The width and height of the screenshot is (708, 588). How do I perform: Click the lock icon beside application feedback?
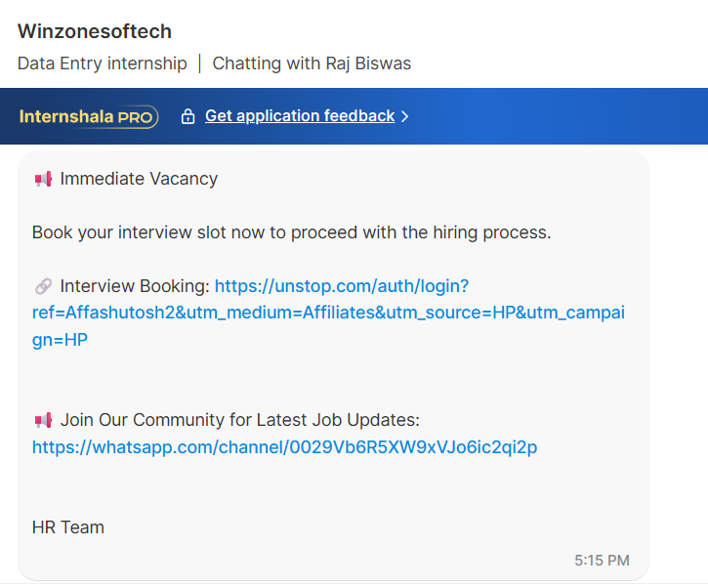click(187, 116)
